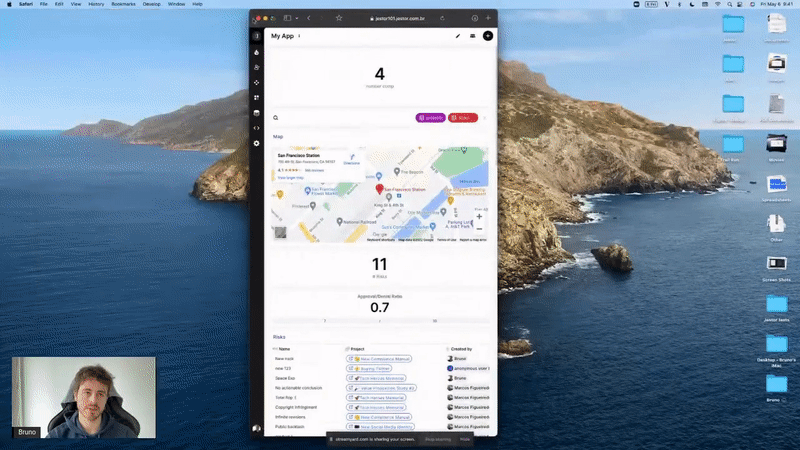Open the layout menu icon next to the pencil

coord(472,36)
